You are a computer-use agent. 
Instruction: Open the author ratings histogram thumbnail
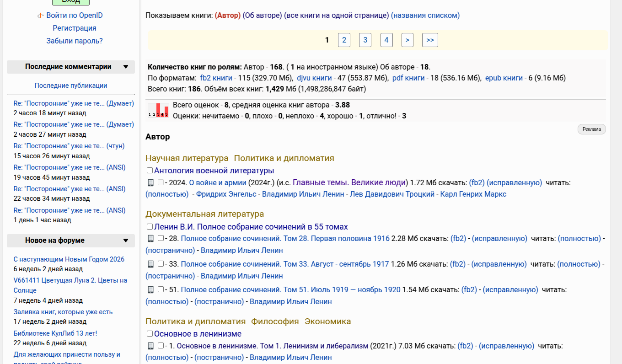(158, 110)
